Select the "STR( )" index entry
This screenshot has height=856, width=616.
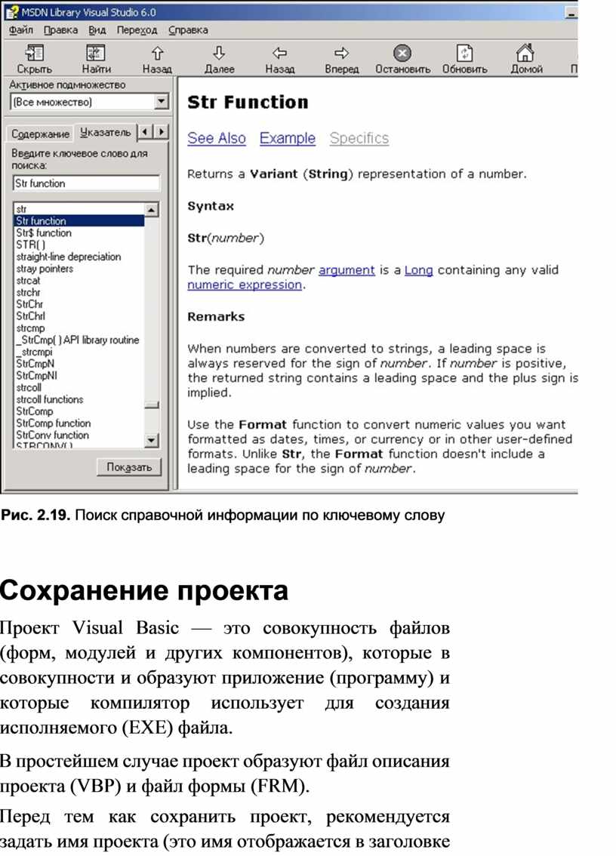pyautogui.click(x=31, y=245)
